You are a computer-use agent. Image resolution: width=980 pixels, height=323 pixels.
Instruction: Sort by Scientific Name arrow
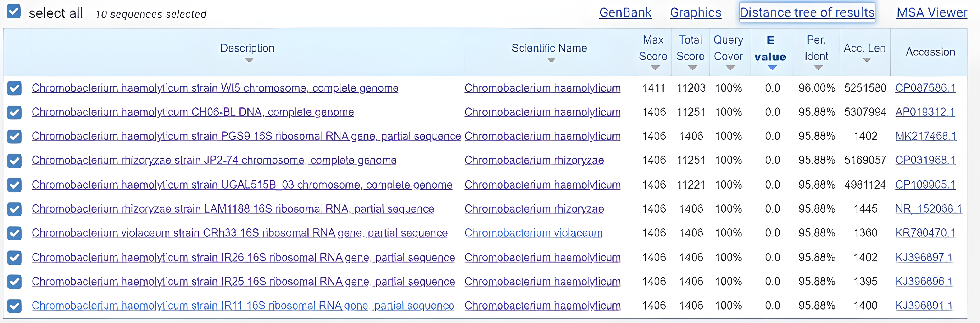[x=551, y=60]
